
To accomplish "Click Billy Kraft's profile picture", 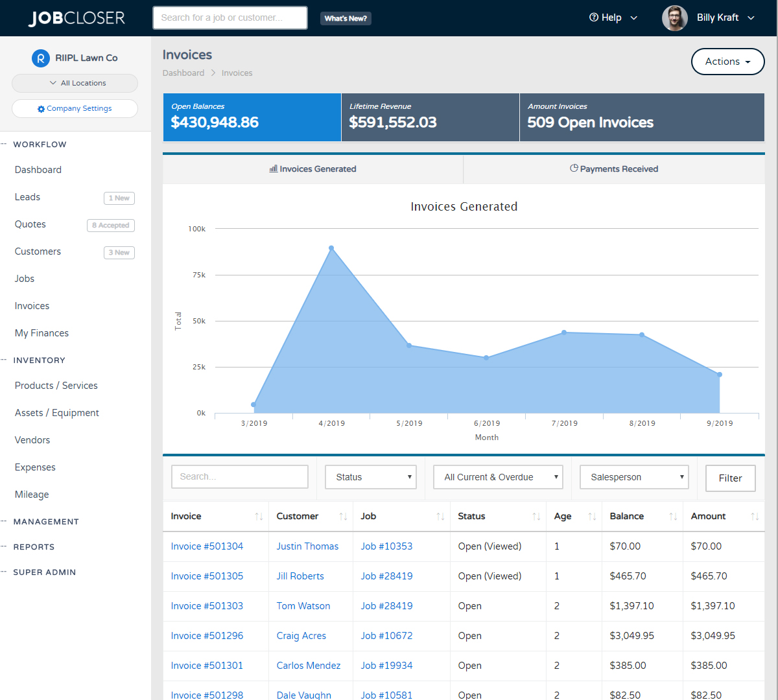I will pos(674,17).
